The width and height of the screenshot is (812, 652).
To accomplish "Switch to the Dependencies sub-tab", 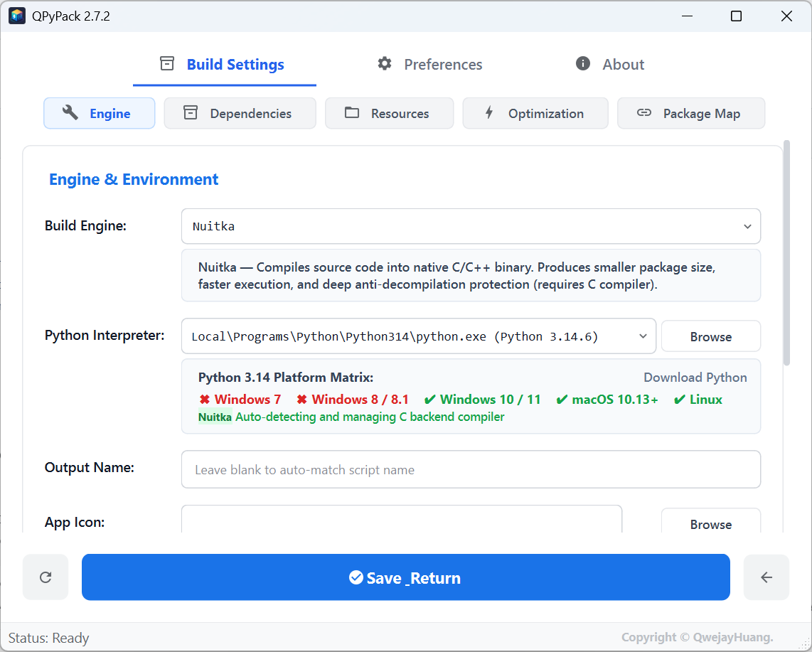I will click(240, 114).
